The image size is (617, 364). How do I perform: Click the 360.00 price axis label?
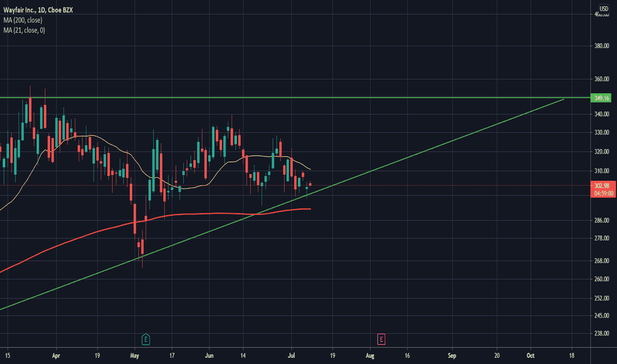(x=602, y=79)
